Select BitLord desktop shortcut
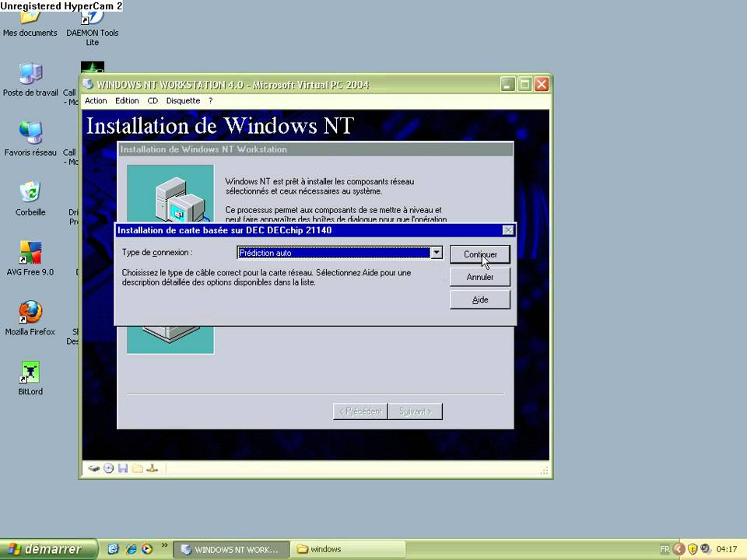Viewport: 747px width, 560px height. (x=30, y=378)
